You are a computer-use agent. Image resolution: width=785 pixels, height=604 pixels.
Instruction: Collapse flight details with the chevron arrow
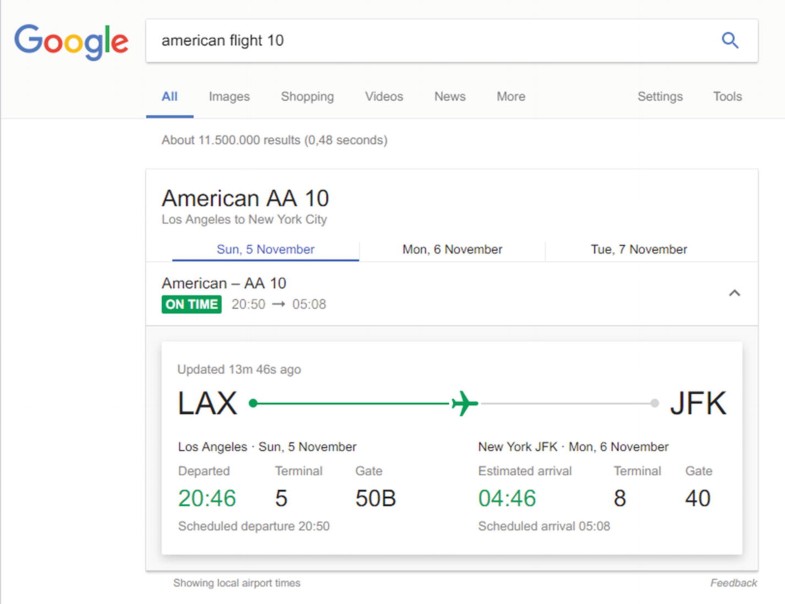(734, 293)
